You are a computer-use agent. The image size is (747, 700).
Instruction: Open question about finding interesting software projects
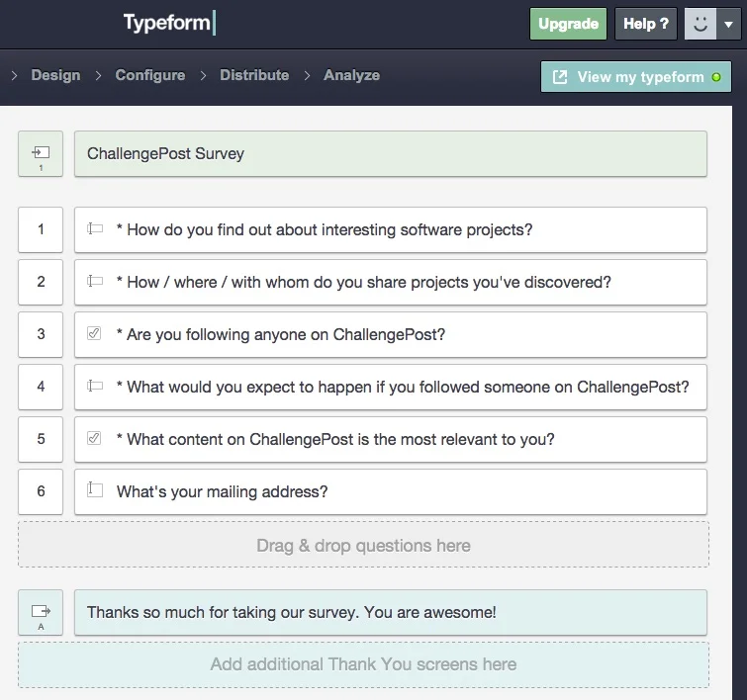(x=391, y=229)
